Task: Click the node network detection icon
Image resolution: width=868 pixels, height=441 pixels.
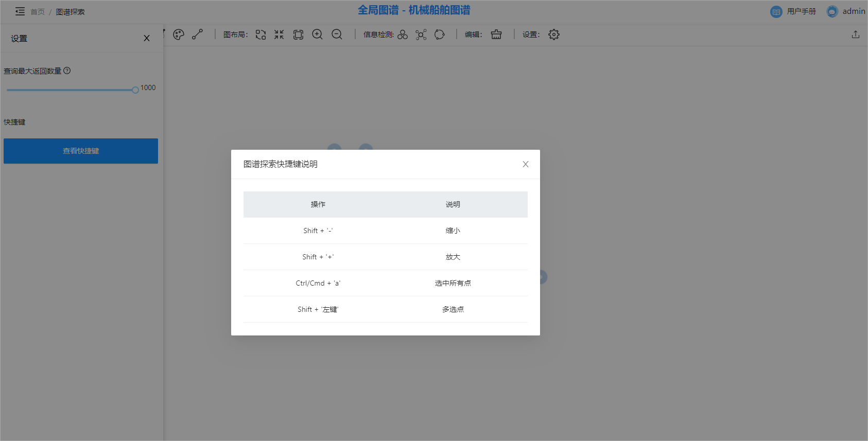Action: point(421,34)
